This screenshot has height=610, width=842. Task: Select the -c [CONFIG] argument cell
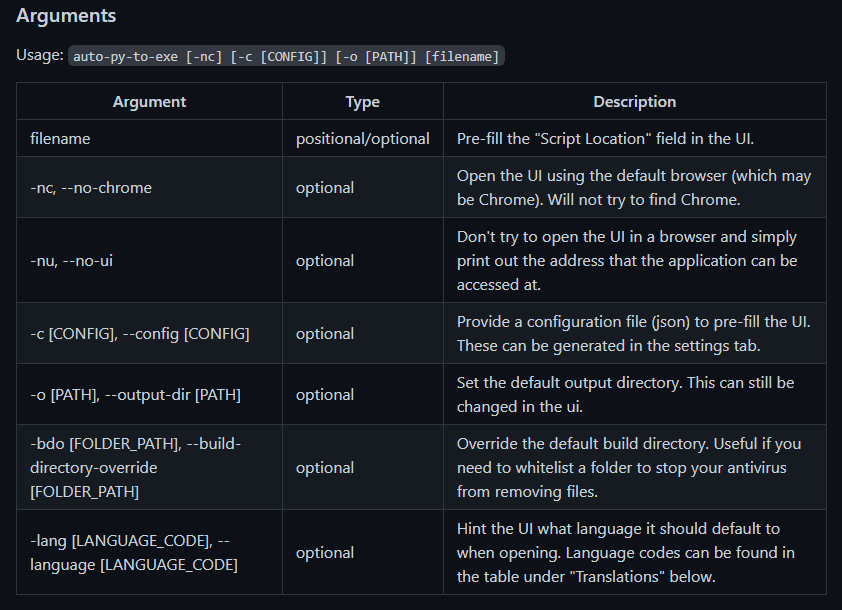[149, 333]
